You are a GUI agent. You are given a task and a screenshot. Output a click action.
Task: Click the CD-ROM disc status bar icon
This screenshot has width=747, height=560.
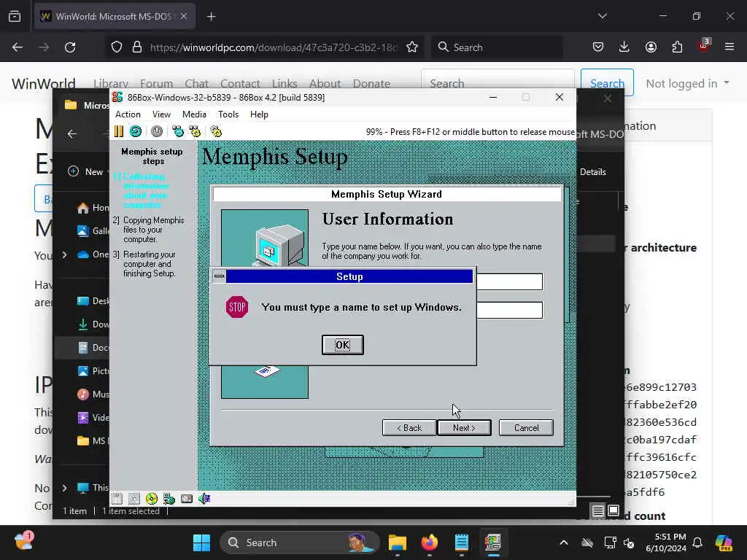[152, 499]
